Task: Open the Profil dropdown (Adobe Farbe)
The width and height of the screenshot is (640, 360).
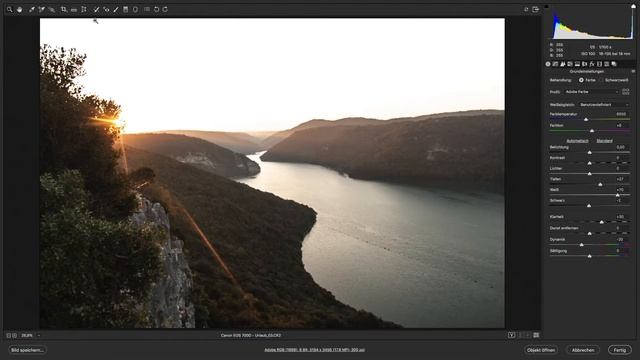Action: click(x=592, y=92)
